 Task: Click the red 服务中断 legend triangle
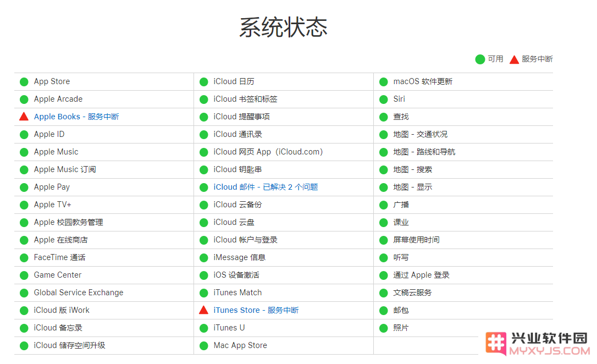[515, 59]
